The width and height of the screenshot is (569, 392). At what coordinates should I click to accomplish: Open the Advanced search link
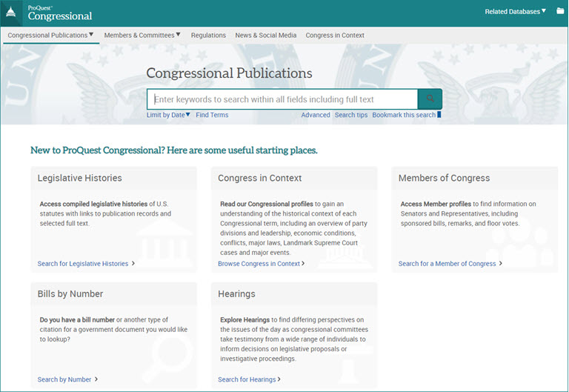[316, 115]
